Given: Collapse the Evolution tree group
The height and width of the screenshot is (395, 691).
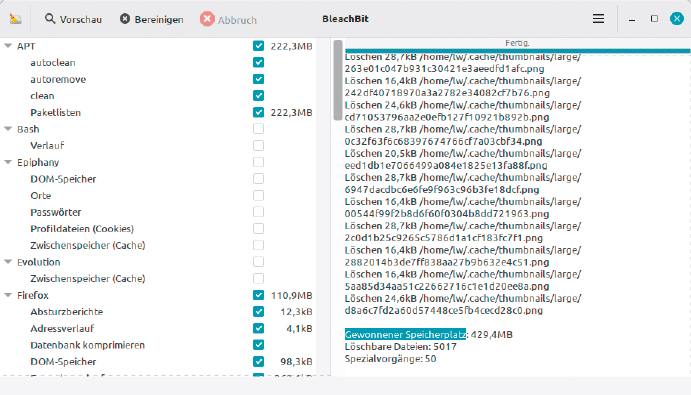Looking at the screenshot, I should click(x=8, y=262).
